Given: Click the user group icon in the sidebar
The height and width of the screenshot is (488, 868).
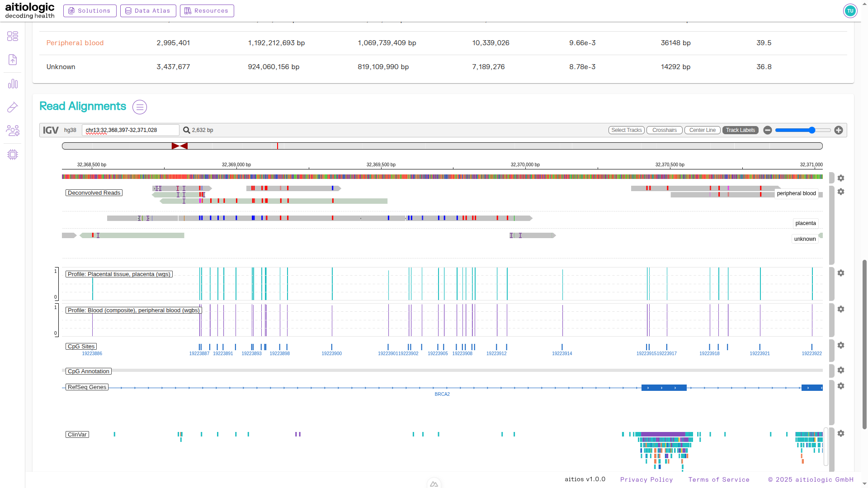Looking at the screenshot, I should click(x=13, y=131).
